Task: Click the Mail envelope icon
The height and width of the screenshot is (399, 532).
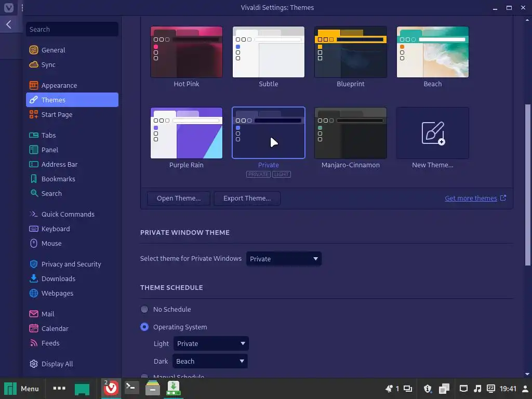Action: click(x=34, y=314)
